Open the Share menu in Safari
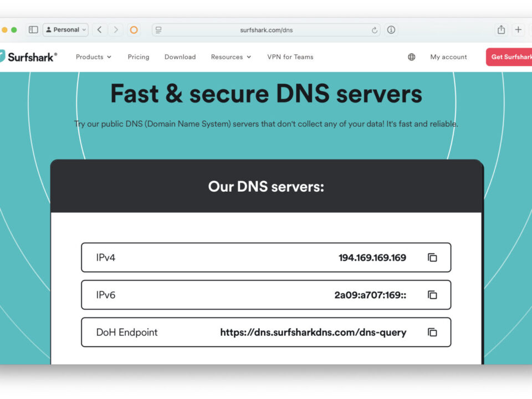The height and width of the screenshot is (399, 532). 501,30
